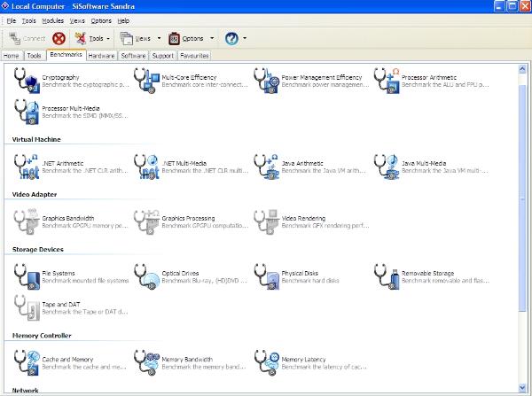Image resolution: width=532 pixels, height=396 pixels.
Task: Click the vertical scrollbar thumb
Action: (522, 198)
